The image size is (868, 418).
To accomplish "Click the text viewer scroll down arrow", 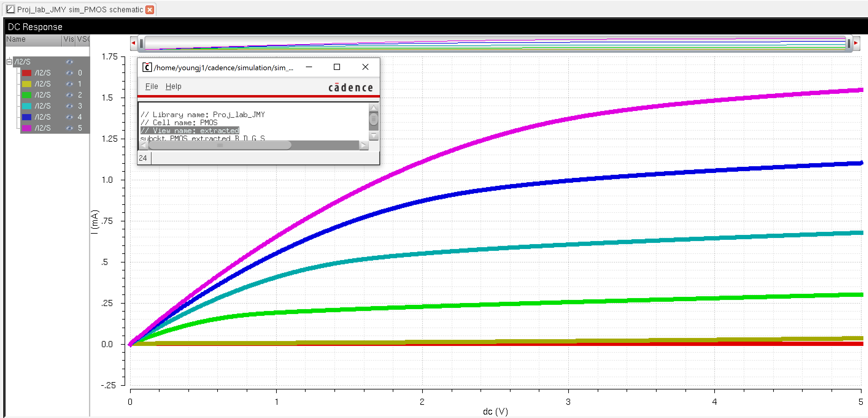I will click(x=373, y=136).
